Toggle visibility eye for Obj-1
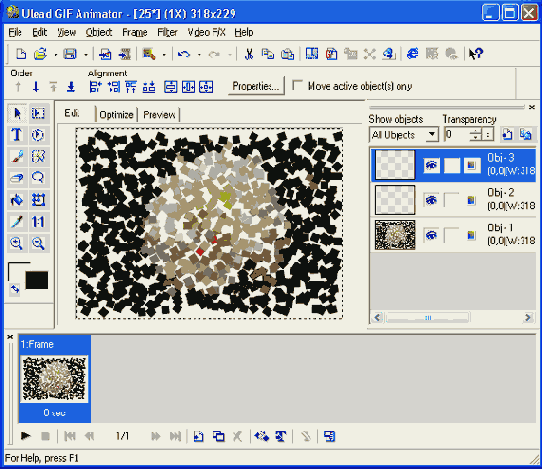 [431, 235]
